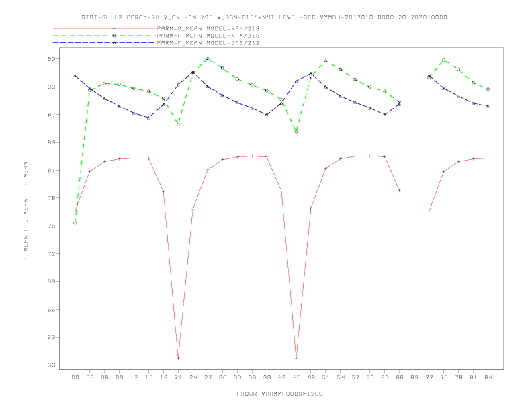
Task: Click the blue triangle data point at hour 00
Action: 75,76
